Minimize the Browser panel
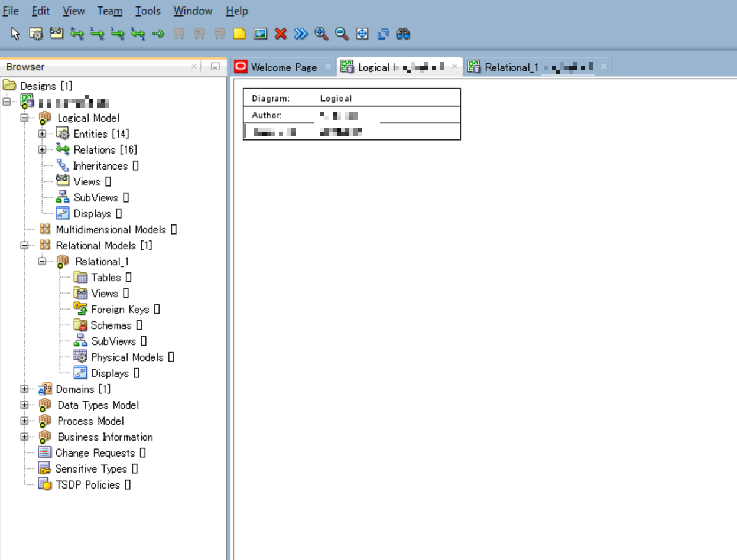The height and width of the screenshot is (560, 737). pos(215,67)
